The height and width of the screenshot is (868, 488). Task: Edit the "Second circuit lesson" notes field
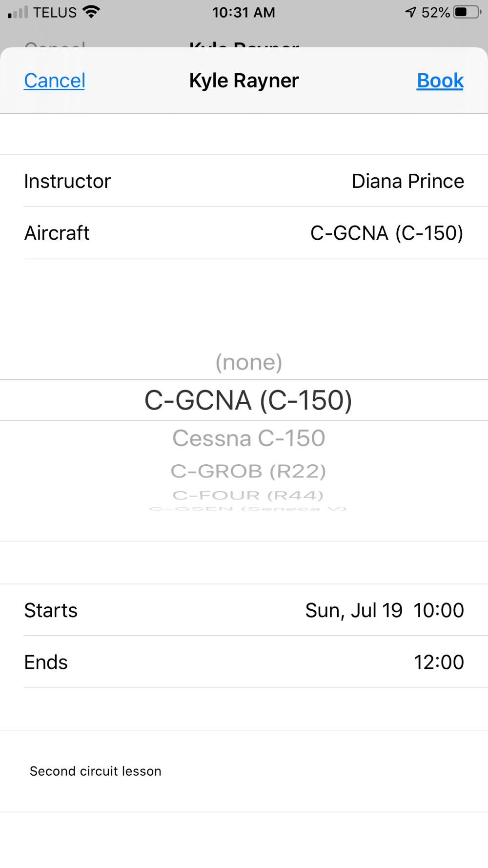(244, 771)
